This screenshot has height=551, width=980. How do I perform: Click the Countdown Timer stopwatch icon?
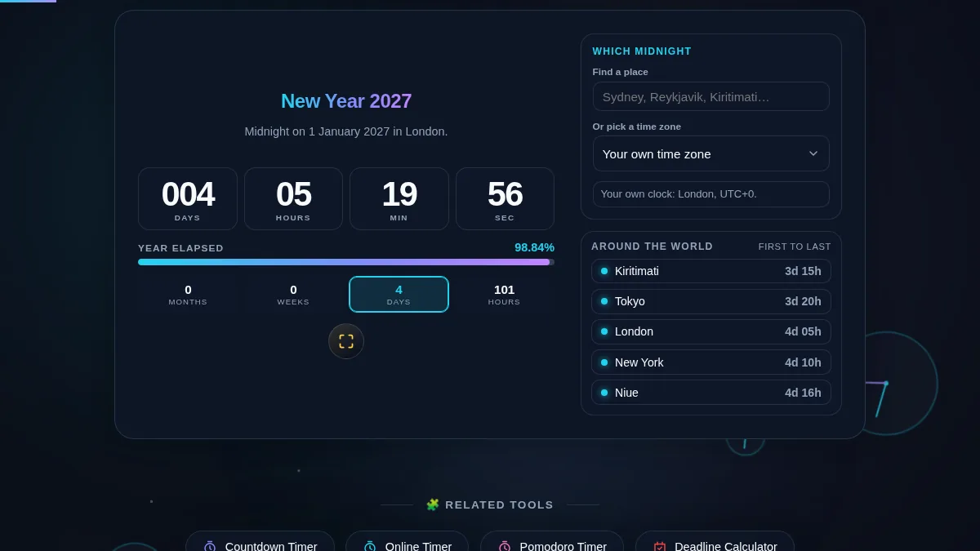(x=210, y=547)
